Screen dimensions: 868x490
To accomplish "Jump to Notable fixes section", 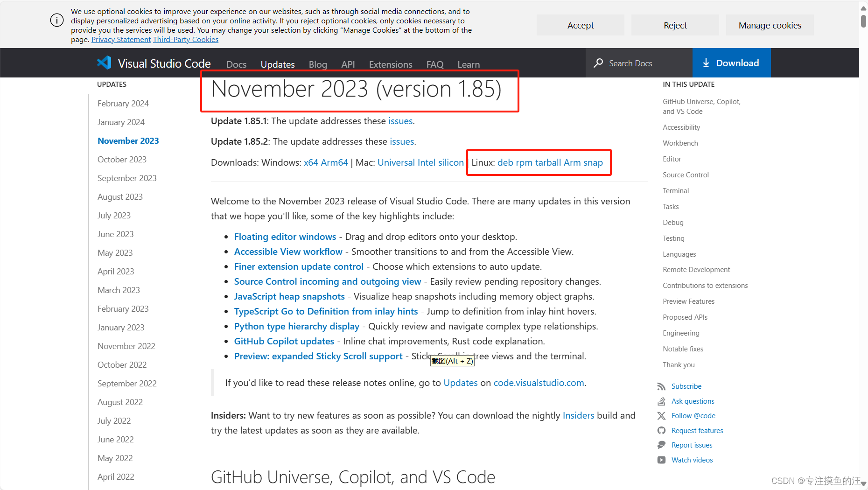I will [683, 349].
